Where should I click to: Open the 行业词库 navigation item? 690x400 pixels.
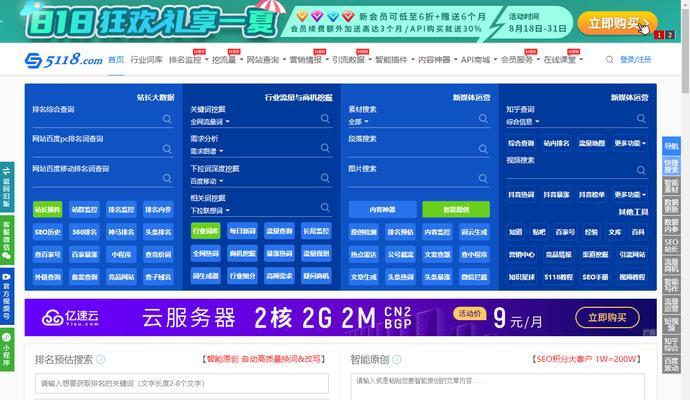pyautogui.click(x=147, y=59)
